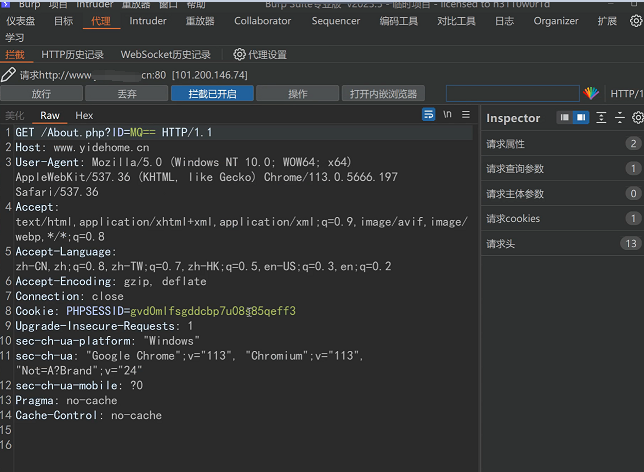Switch to the Collaborator tab
The width and height of the screenshot is (644, 472).
click(262, 21)
